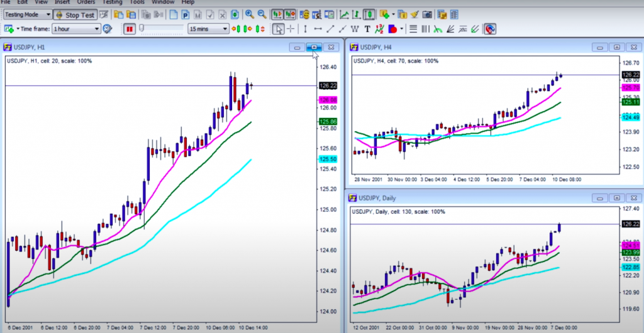Image resolution: width=644 pixels, height=333 pixels.
Task: Click 125.86 green price label in H1 chart
Action: 328,121
